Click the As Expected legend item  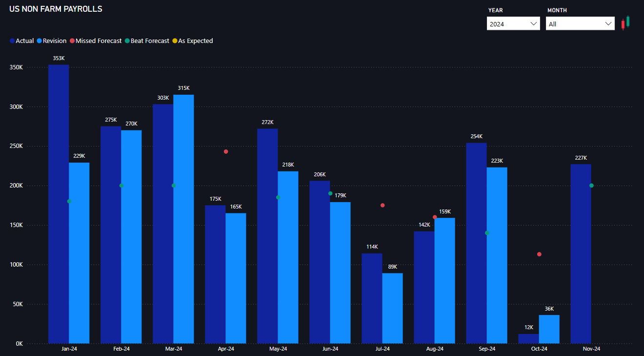click(x=192, y=41)
